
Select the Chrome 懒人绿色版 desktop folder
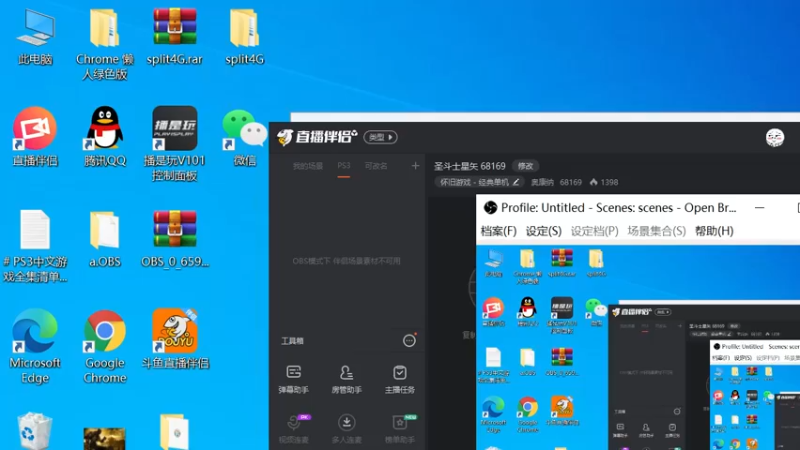pyautogui.click(x=105, y=44)
